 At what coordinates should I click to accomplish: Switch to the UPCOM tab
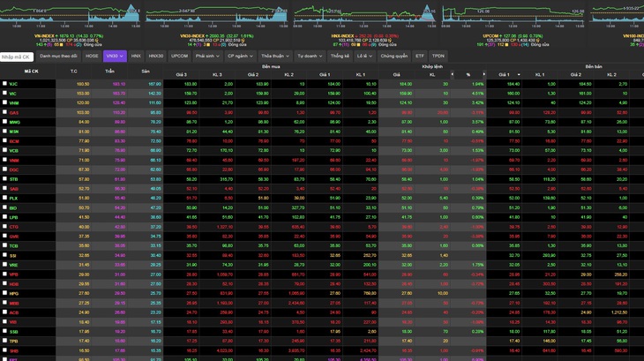[x=179, y=56]
